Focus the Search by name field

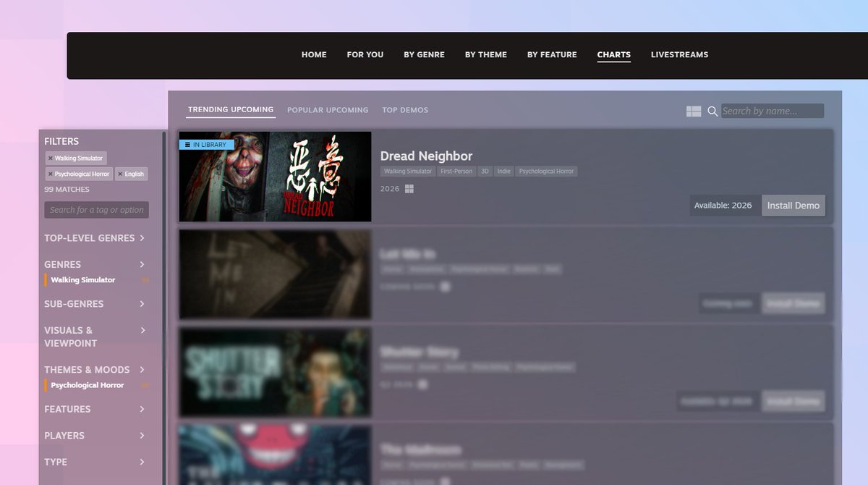[772, 111]
